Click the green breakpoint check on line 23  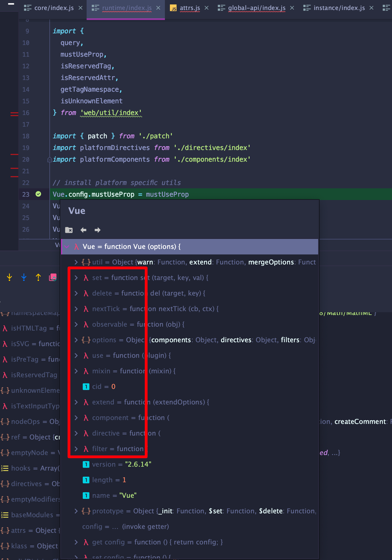click(x=38, y=194)
